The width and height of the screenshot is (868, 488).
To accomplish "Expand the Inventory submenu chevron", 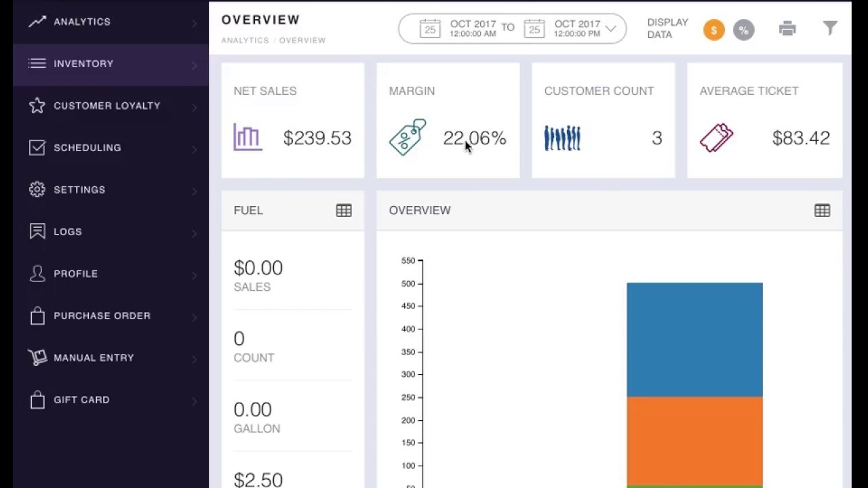I will click(x=194, y=66).
